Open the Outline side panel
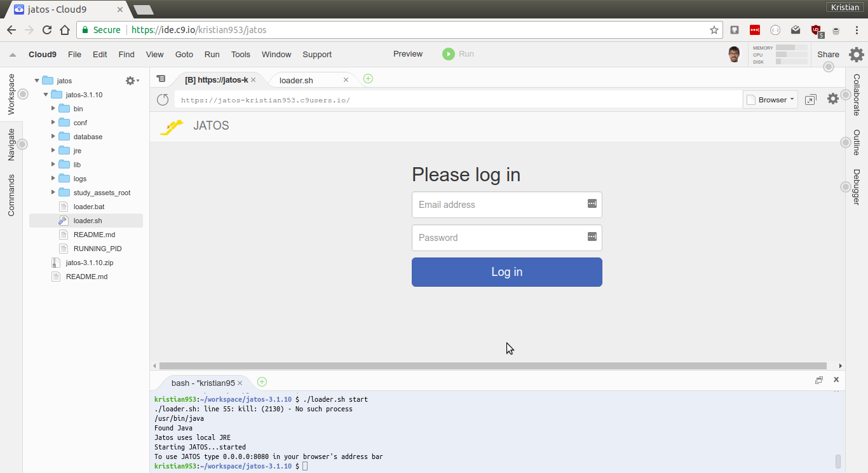The image size is (868, 473). [x=857, y=142]
